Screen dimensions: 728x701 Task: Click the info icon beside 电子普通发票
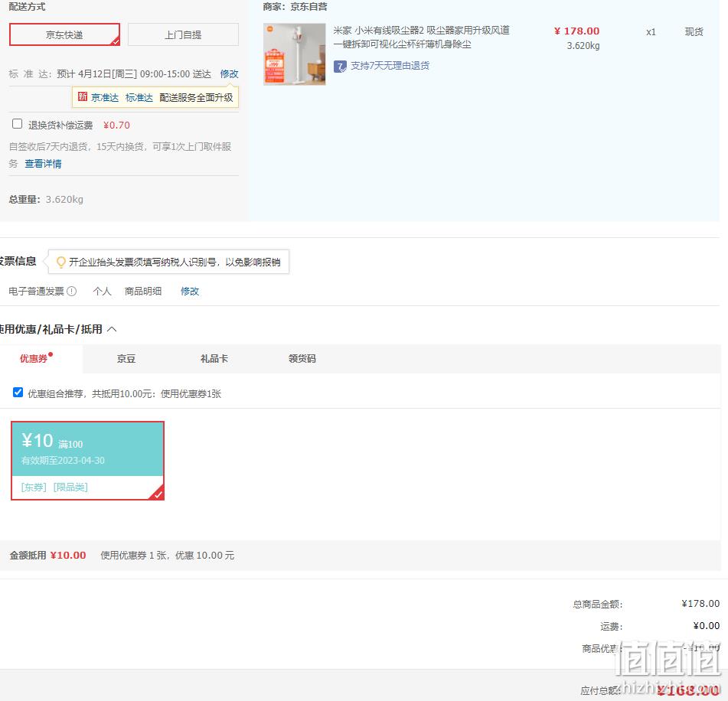[71, 291]
